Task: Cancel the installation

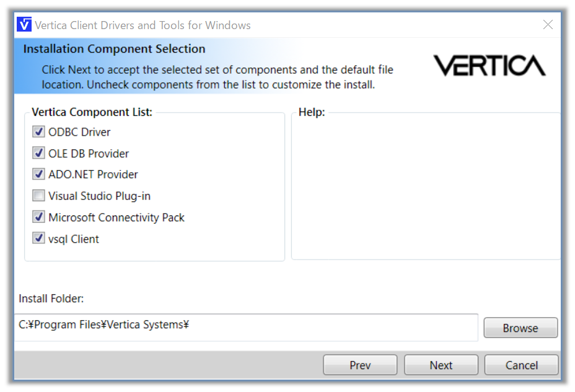Action: click(x=522, y=365)
